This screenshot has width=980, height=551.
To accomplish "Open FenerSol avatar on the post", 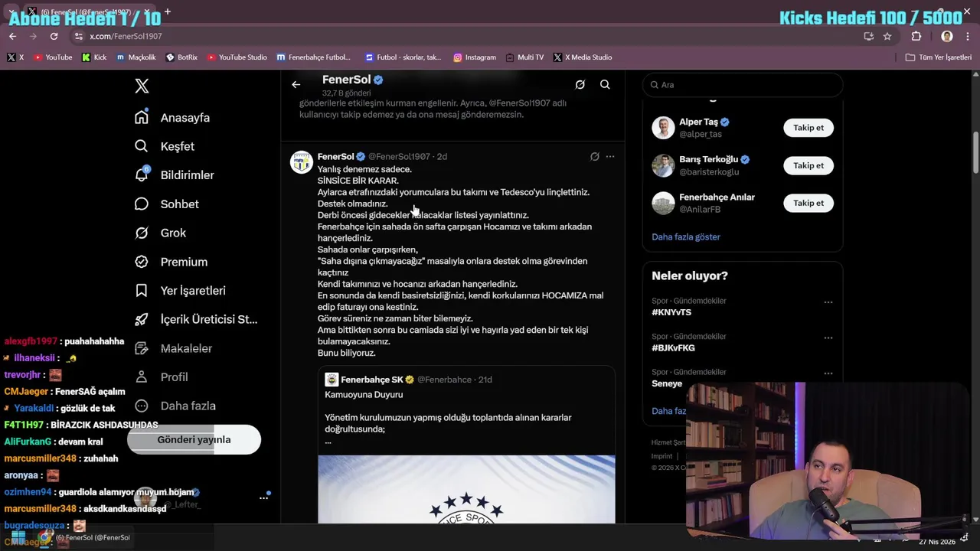I will point(302,162).
